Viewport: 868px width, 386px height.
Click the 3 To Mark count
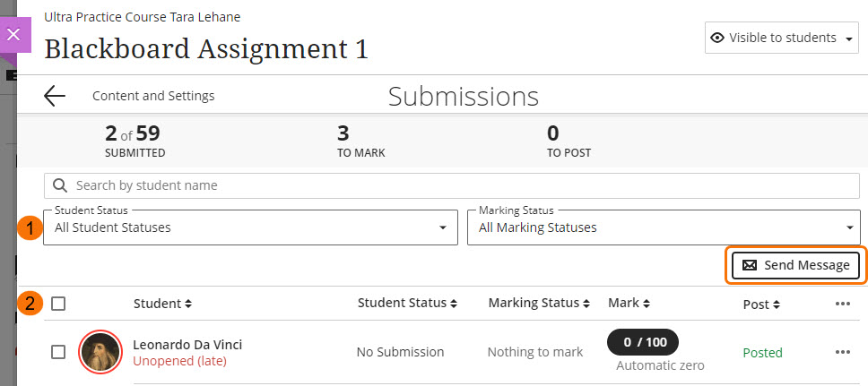point(361,141)
